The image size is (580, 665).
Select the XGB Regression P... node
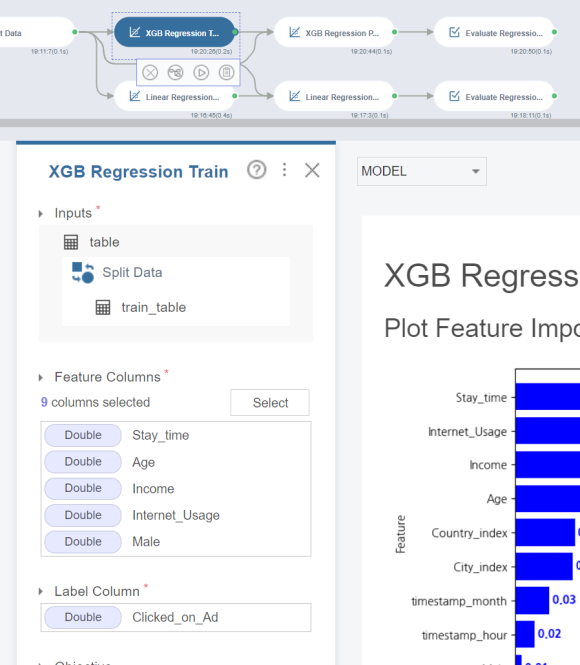click(x=334, y=32)
